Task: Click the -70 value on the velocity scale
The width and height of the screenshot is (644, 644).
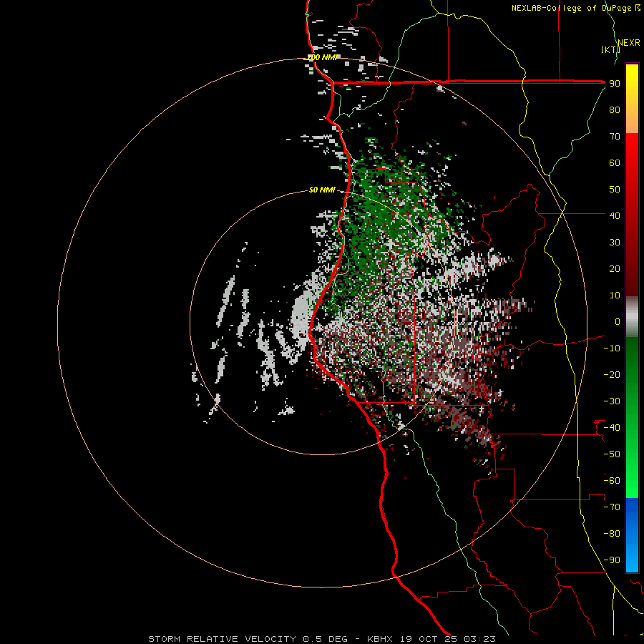Action: pyautogui.click(x=612, y=507)
